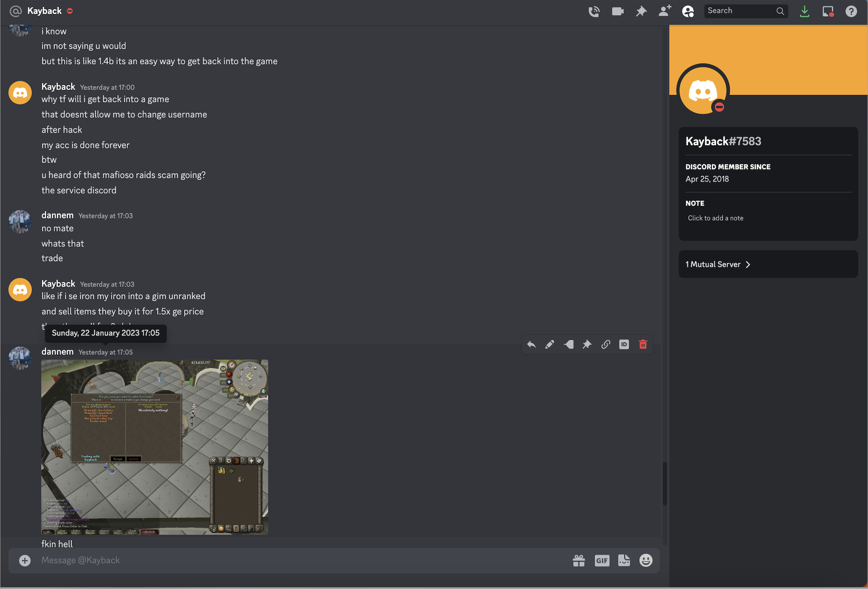Copy message link icon
868x589 pixels.
pos(606,344)
